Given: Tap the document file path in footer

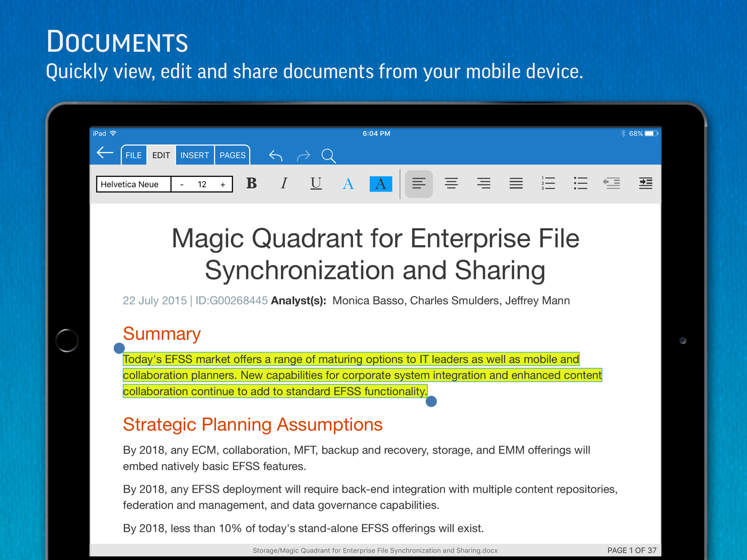Looking at the screenshot, I should (375, 551).
